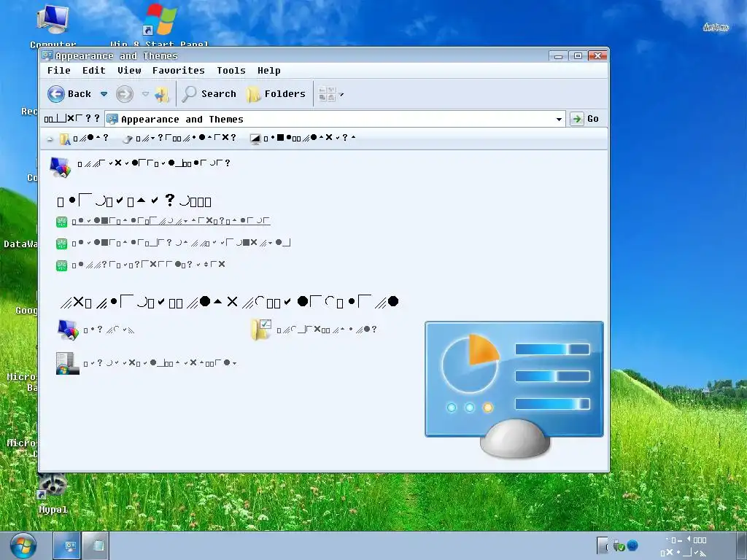This screenshot has height=560, width=747.
Task: Click the Search magnifier toolbar icon
Action: point(189,94)
